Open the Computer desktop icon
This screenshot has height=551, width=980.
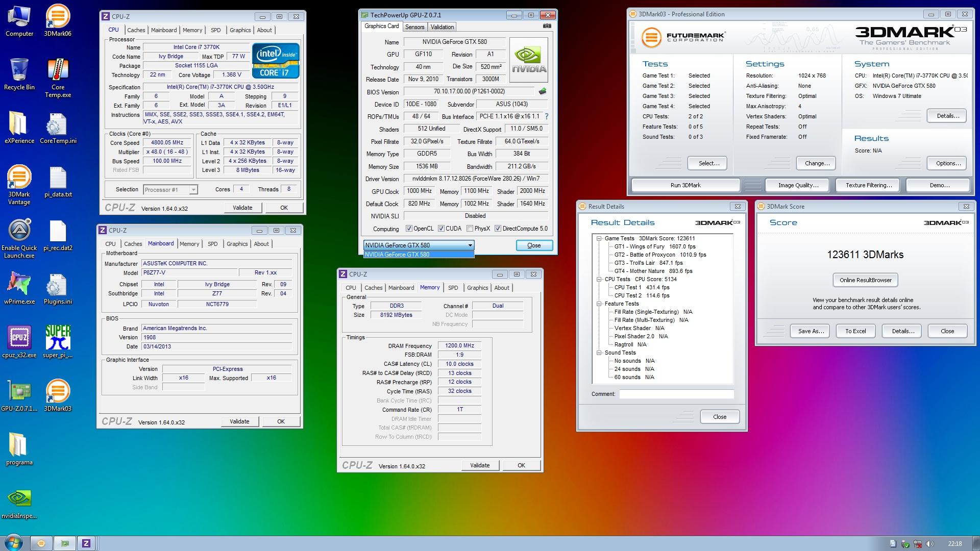(19, 21)
